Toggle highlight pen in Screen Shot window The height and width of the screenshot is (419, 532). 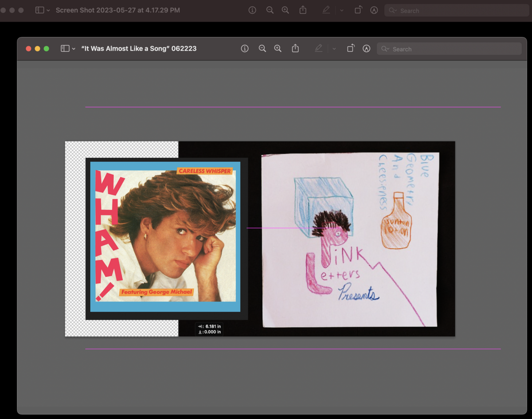pos(326,10)
